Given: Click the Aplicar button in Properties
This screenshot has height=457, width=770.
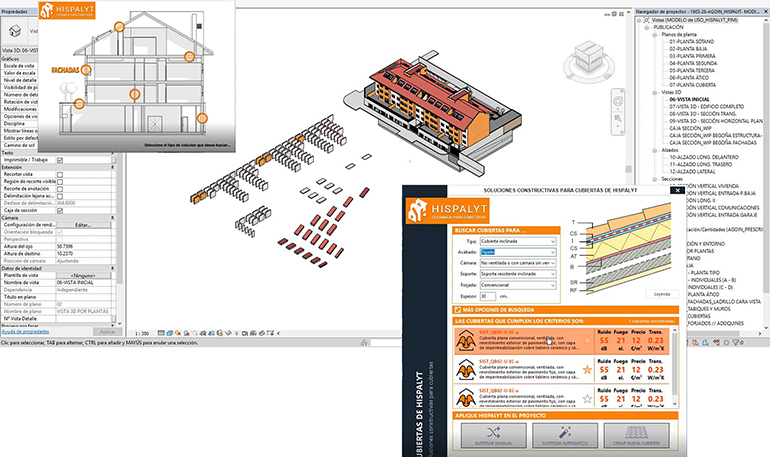Looking at the screenshot, I should click(108, 332).
